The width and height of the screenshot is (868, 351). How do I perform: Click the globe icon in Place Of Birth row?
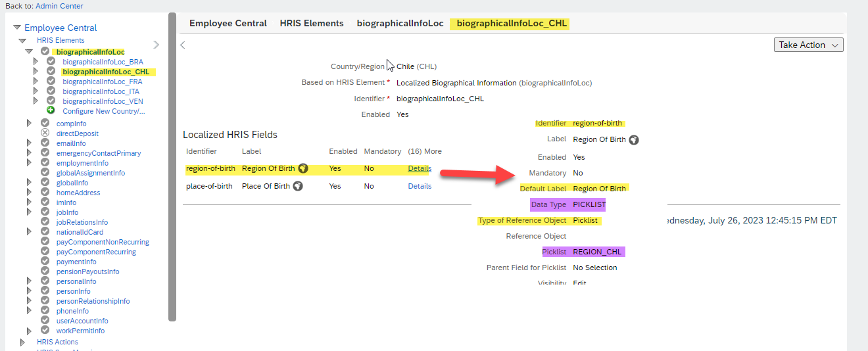(x=298, y=186)
